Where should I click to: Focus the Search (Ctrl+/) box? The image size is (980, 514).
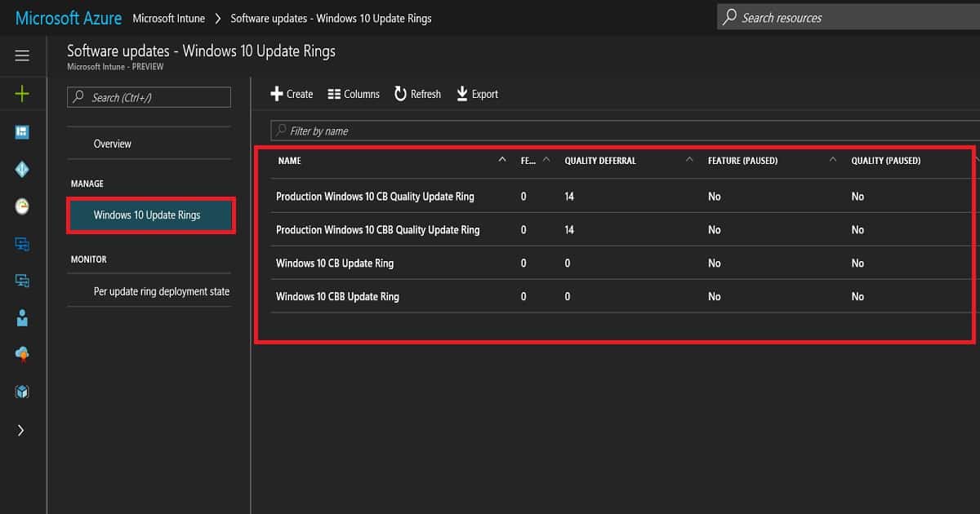point(149,97)
